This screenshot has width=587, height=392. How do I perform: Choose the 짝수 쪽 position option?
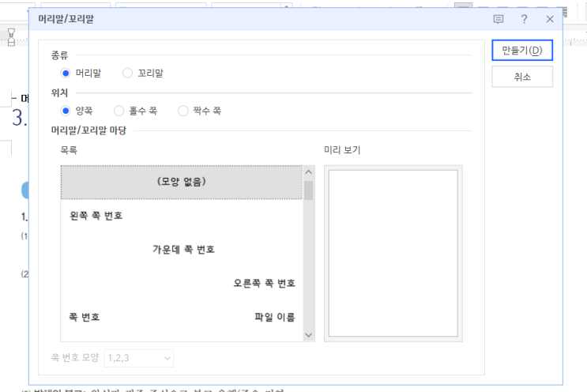click(183, 111)
